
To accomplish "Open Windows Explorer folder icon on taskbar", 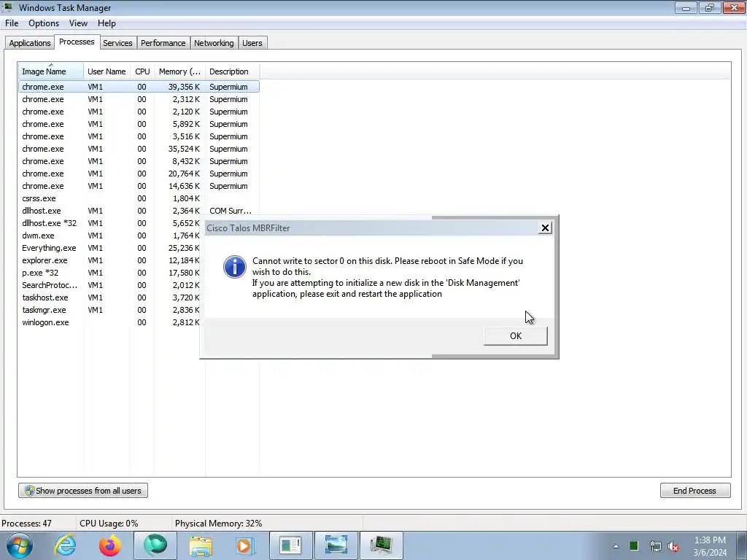I will [x=201, y=545].
